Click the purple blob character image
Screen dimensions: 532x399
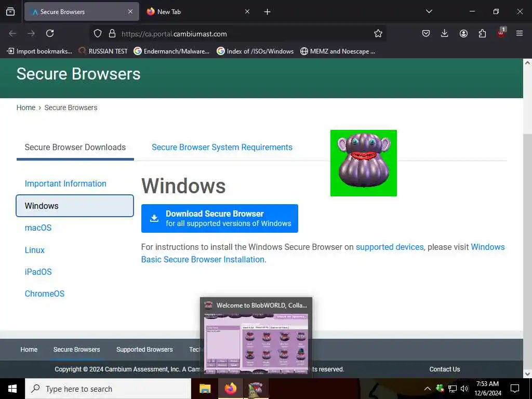tap(364, 163)
